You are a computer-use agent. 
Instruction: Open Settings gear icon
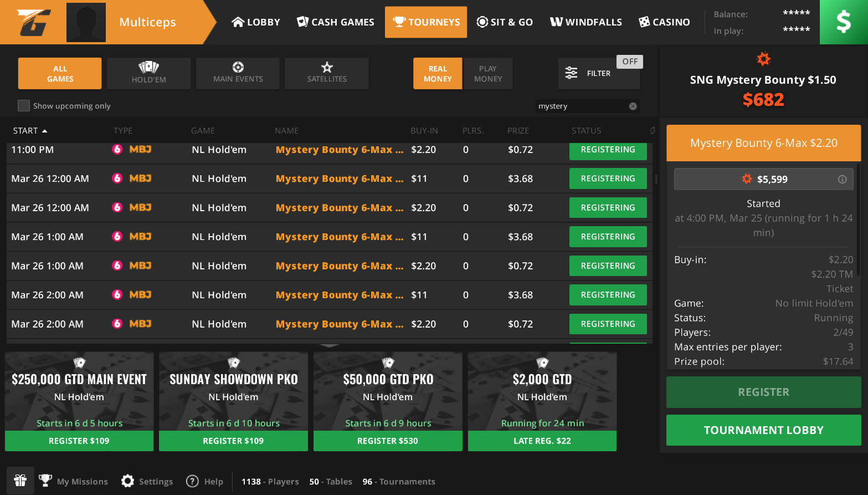point(128,481)
